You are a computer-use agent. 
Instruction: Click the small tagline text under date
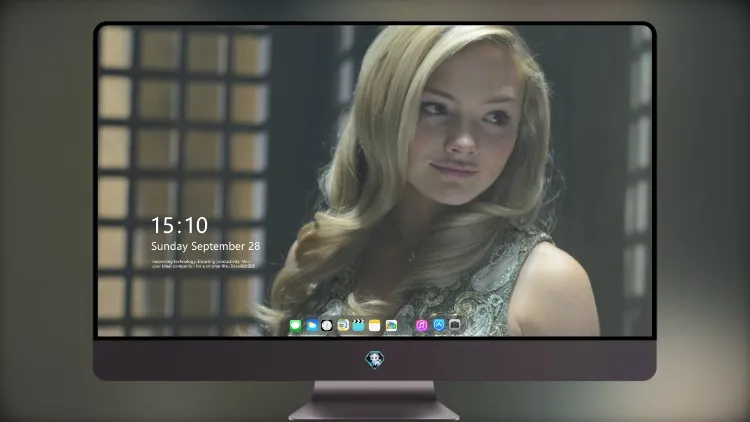203,264
